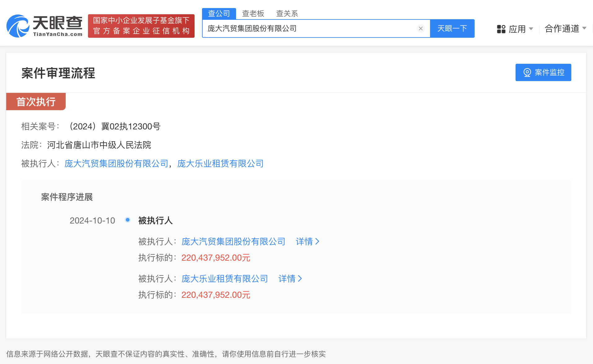This screenshot has height=364, width=593.
Task: Switch to the 查老板 tab
Action: point(253,14)
